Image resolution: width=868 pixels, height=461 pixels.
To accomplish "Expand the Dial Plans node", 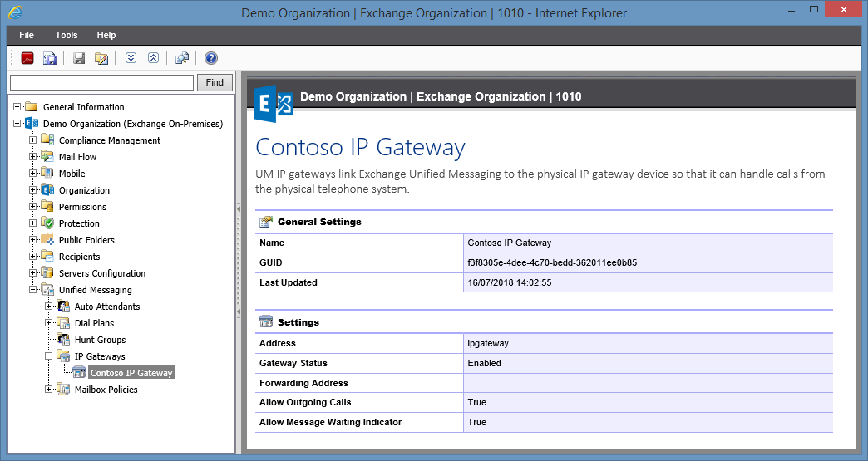I will [x=49, y=322].
